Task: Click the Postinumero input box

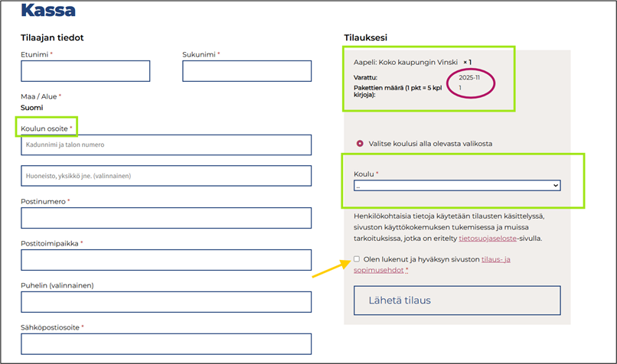Action: (166, 218)
